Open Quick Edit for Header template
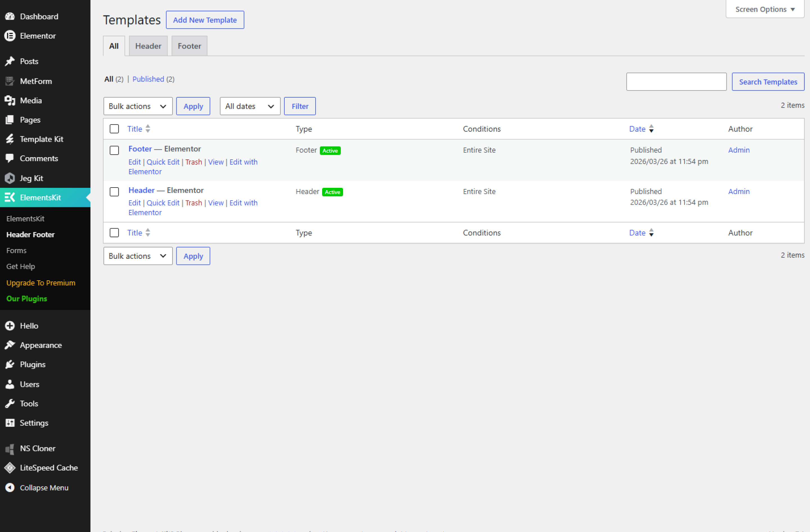810x532 pixels. [x=163, y=203]
